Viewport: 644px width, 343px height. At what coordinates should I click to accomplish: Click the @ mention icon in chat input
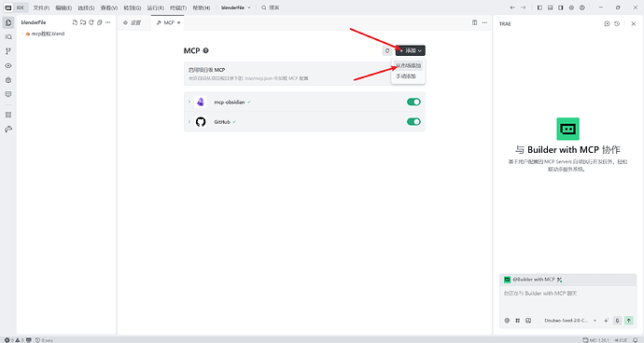tap(507, 321)
